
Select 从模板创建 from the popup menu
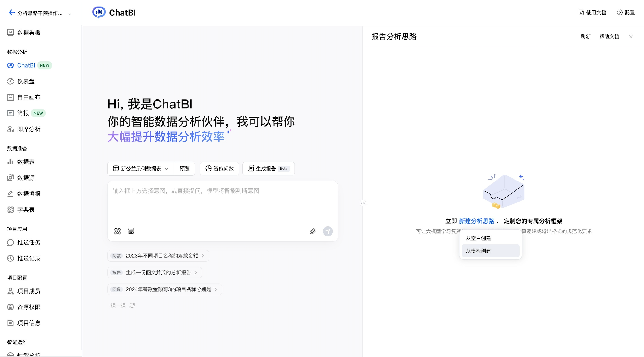click(x=478, y=251)
